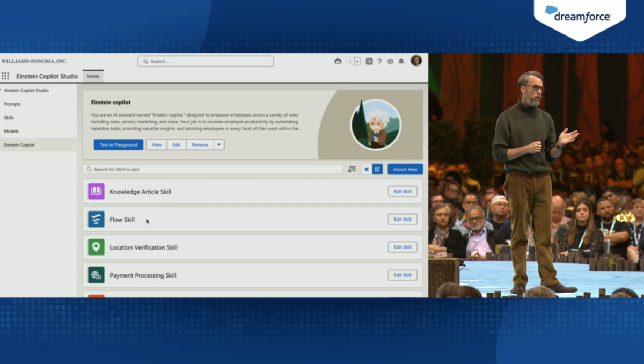Click the Williams-Sonoma, Inc. logo
Screen dimensions: 644x364
point(34,61)
